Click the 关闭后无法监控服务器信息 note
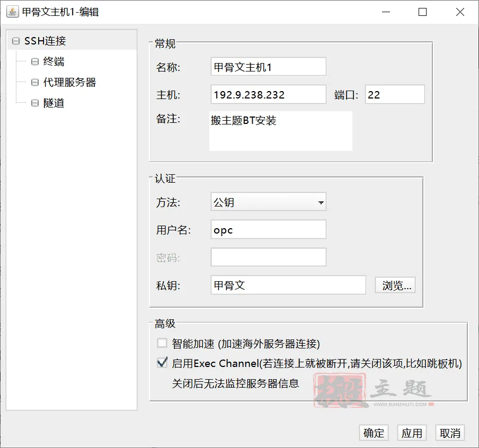Image resolution: width=479 pixels, height=448 pixels. (235, 383)
